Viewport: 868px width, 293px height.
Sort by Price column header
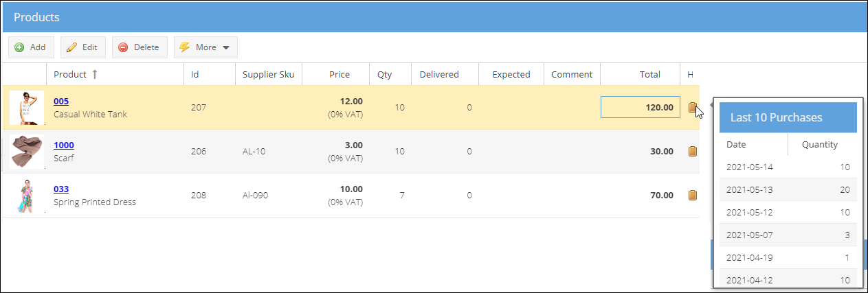coord(340,74)
